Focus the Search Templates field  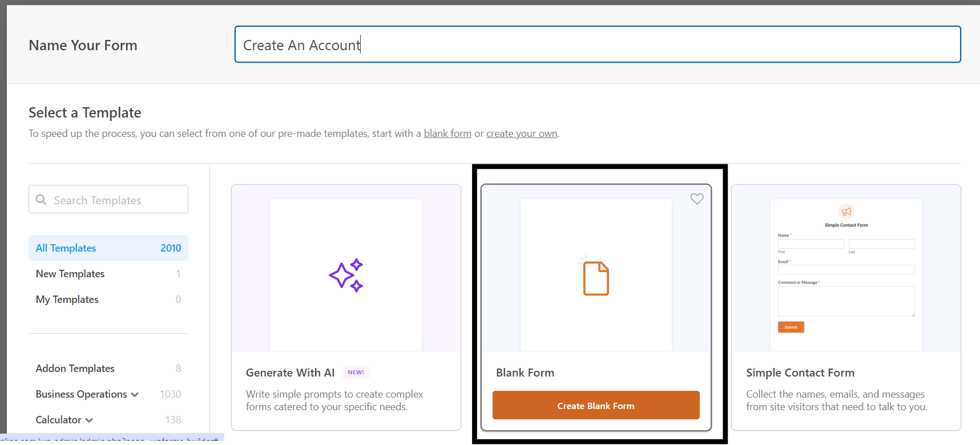108,199
